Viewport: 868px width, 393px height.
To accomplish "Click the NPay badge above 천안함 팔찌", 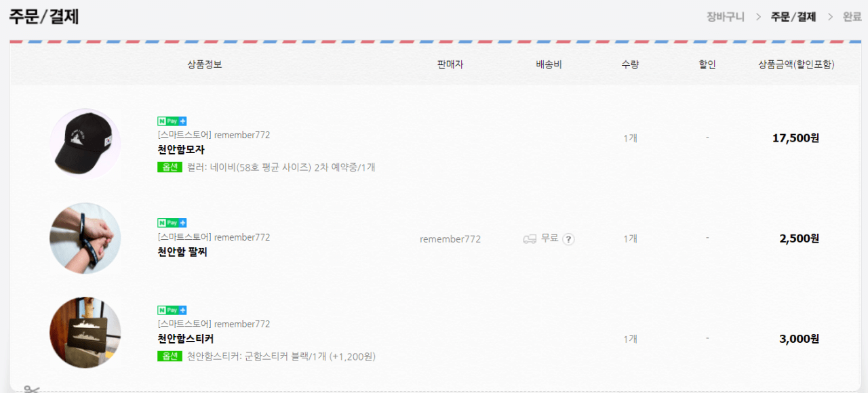I will click(172, 223).
